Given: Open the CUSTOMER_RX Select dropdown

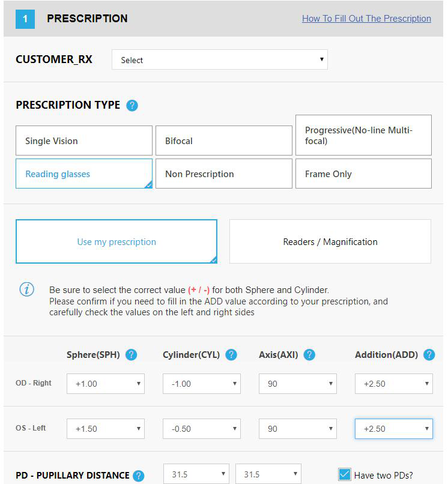Looking at the screenshot, I should 220,59.
